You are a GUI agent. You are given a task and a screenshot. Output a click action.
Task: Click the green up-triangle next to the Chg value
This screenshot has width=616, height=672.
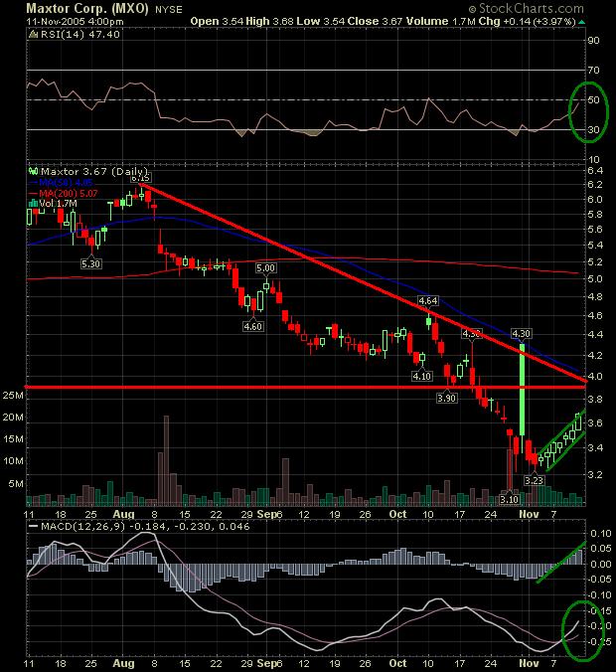click(x=582, y=22)
